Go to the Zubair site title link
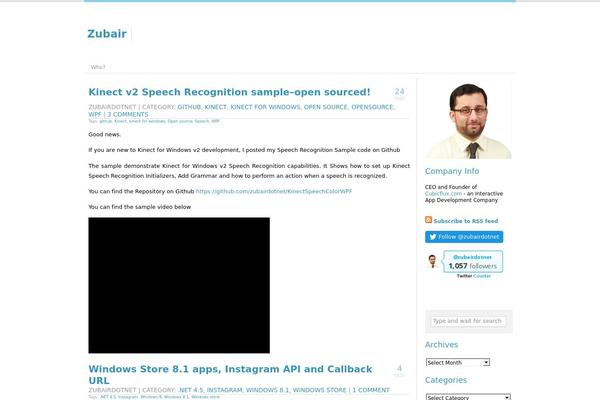The width and height of the screenshot is (600, 400). click(107, 34)
